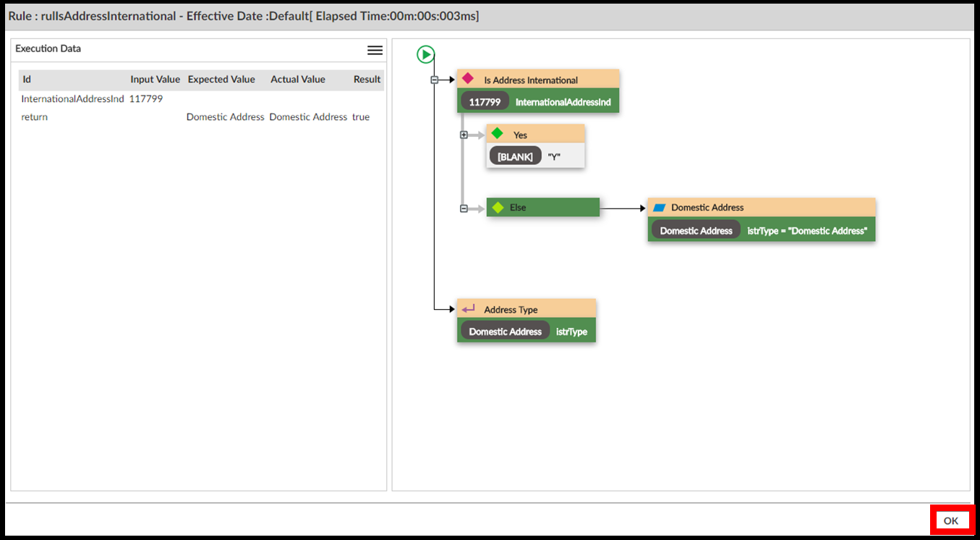Screen dimensions: 980x540
Task: Click the true result cell
Action: point(361,117)
